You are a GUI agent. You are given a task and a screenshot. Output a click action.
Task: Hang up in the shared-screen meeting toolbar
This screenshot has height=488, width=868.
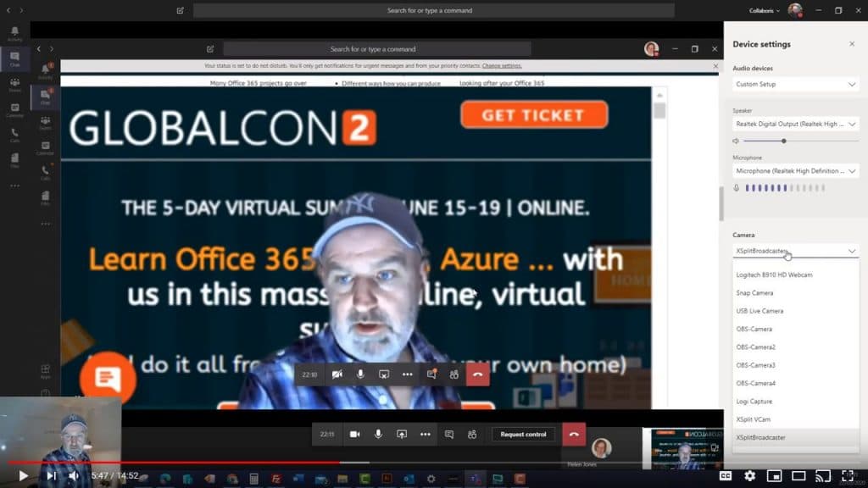click(478, 374)
